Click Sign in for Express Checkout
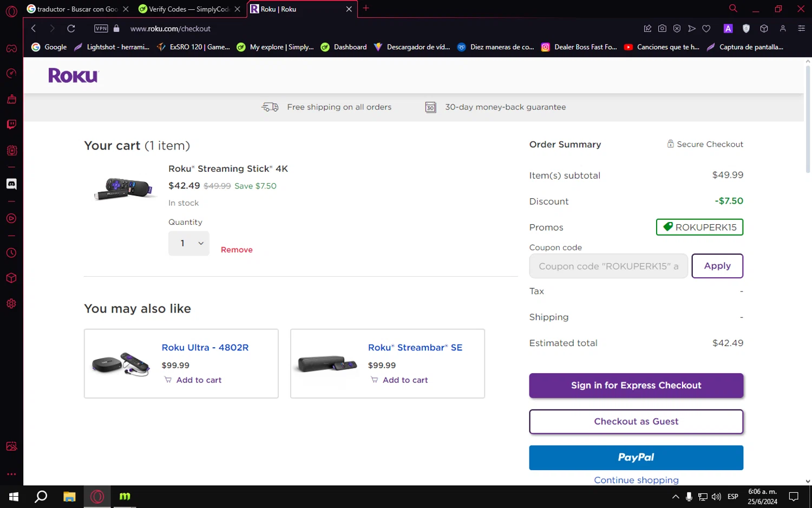Screen dimensions: 812x508 pos(636,386)
